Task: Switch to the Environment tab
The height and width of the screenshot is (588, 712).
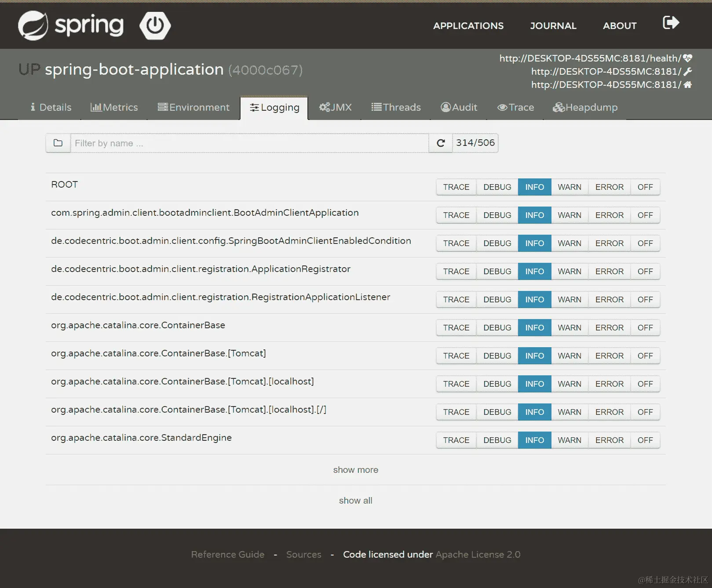Action: pos(194,107)
